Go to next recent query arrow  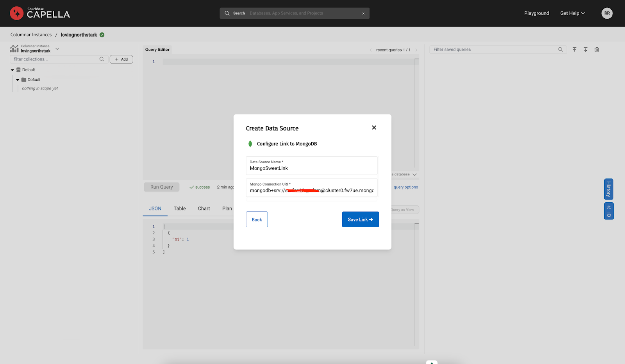point(416,50)
